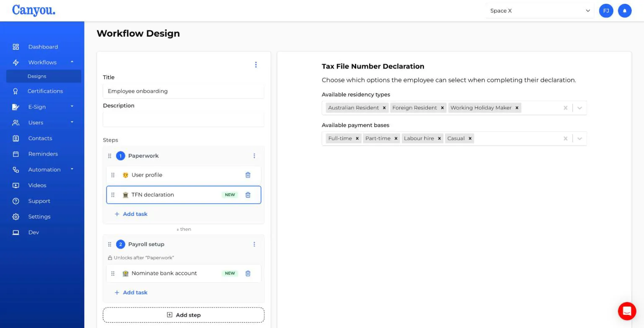Grab the TFN declaration drag handle
The width and height of the screenshot is (644, 328).
tap(113, 195)
